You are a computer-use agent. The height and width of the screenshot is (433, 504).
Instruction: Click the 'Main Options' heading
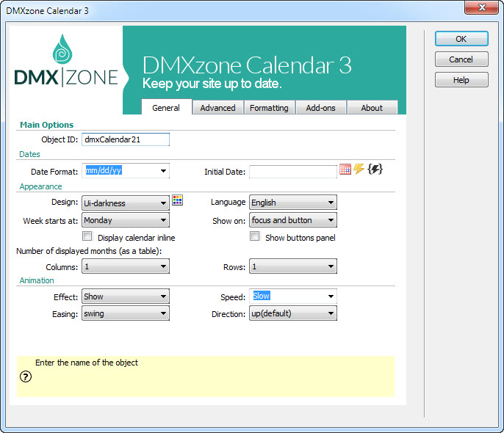coord(46,125)
